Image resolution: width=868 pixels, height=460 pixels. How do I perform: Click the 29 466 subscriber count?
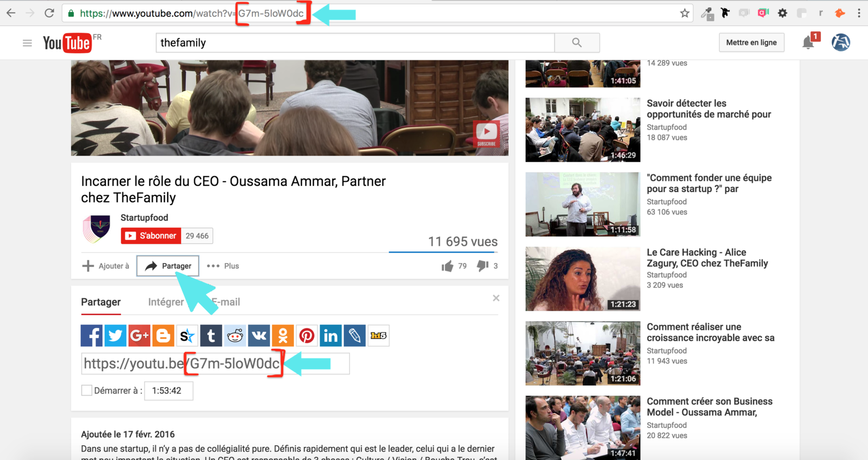coord(197,235)
